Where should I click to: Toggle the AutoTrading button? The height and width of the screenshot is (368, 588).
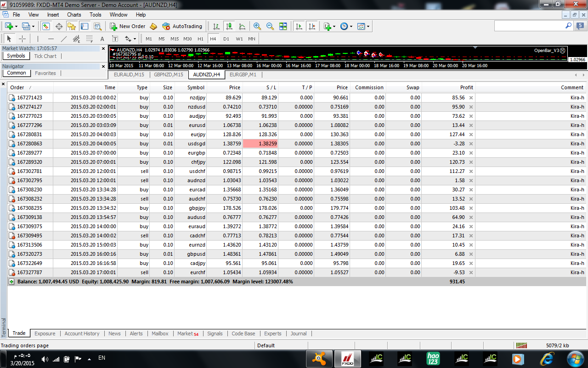pos(182,26)
